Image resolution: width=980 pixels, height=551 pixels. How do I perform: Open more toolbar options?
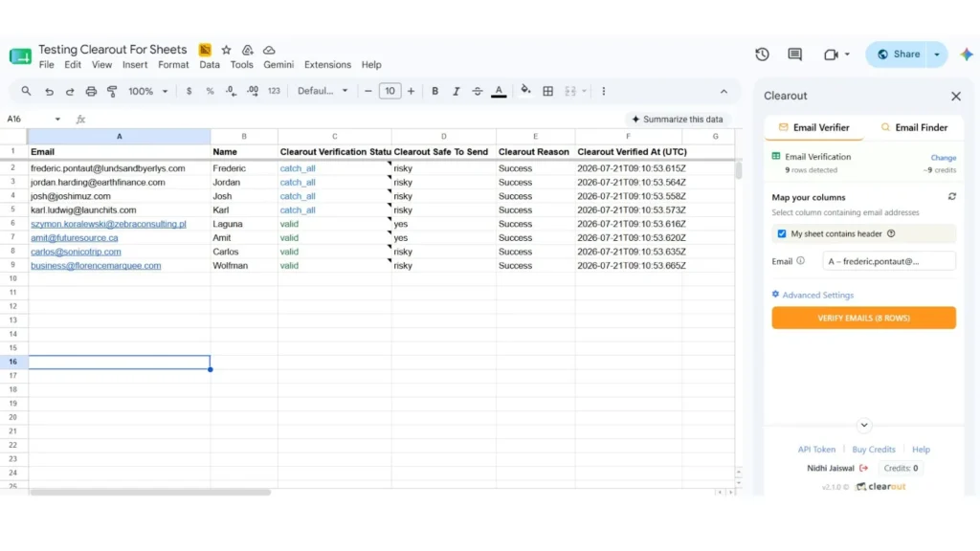click(604, 91)
